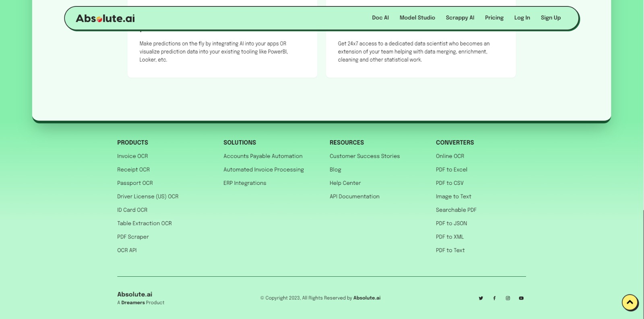Open Online OCR converter link

pyautogui.click(x=450, y=156)
